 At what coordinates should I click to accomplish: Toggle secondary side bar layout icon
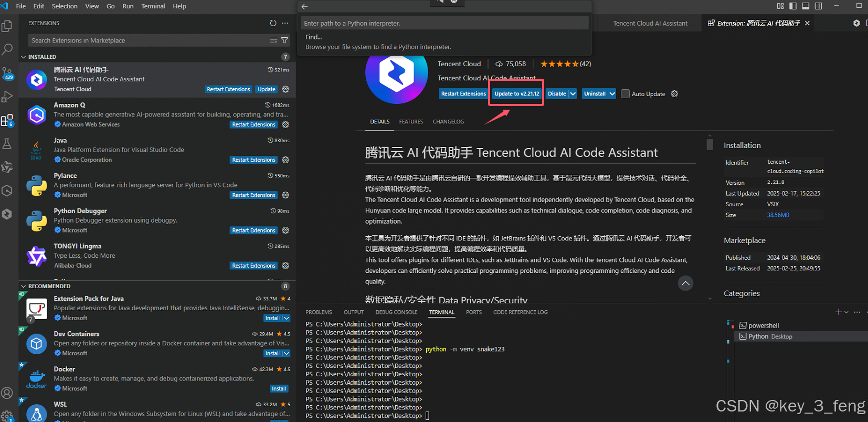tap(818, 6)
